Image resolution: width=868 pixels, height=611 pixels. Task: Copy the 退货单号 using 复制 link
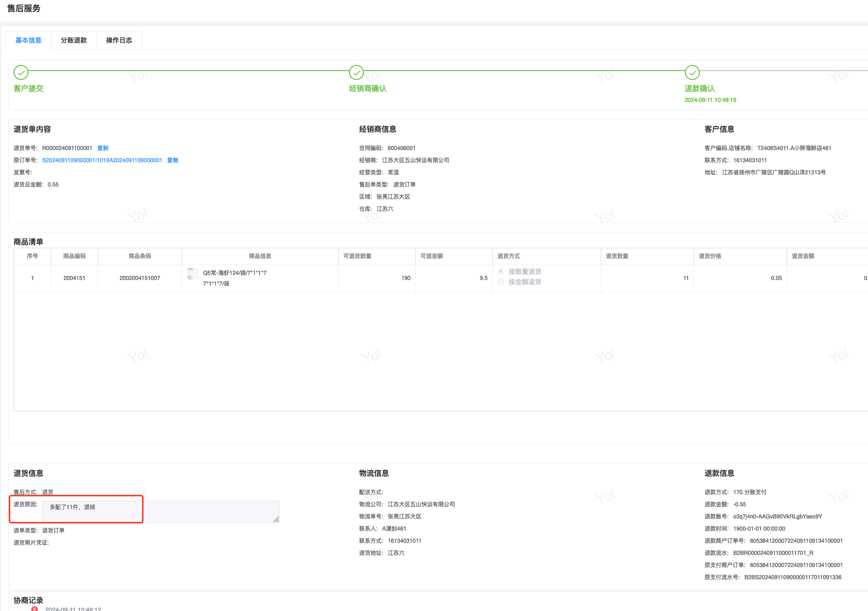[103, 148]
